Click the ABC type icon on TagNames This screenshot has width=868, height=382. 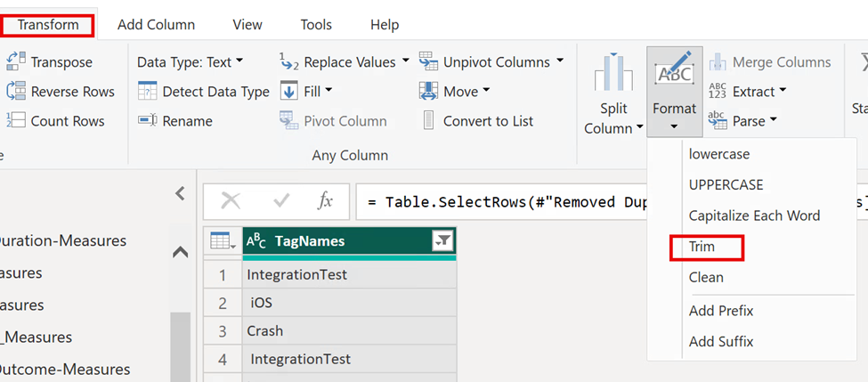coord(256,241)
